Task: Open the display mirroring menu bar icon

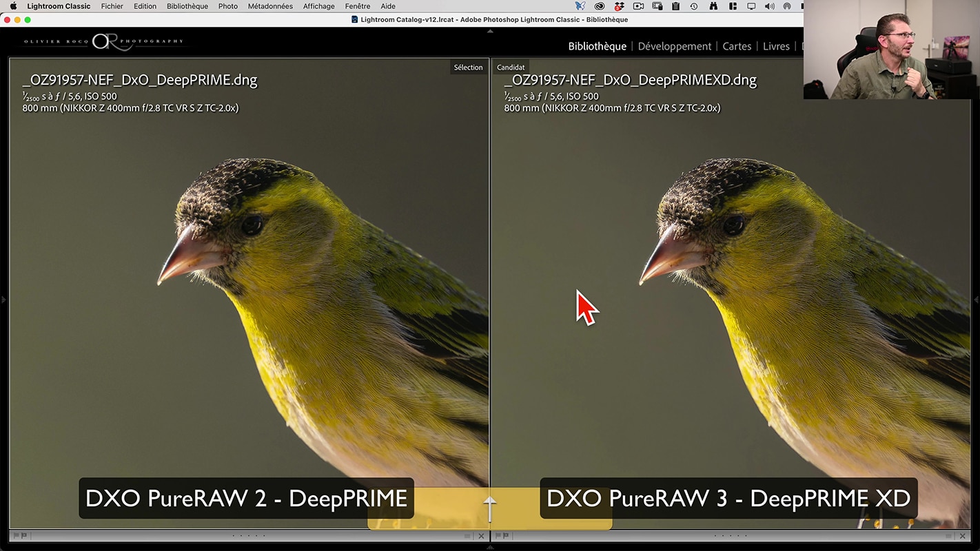Action: [x=751, y=6]
